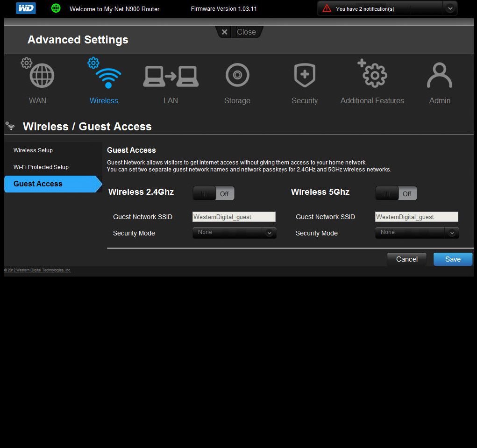Toggle Wireless 2.4Ghz guest network switch
Image resolution: width=477 pixels, height=448 pixels.
(214, 193)
